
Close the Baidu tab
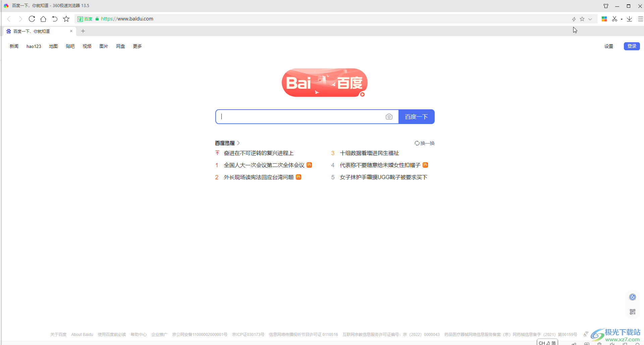(x=71, y=31)
